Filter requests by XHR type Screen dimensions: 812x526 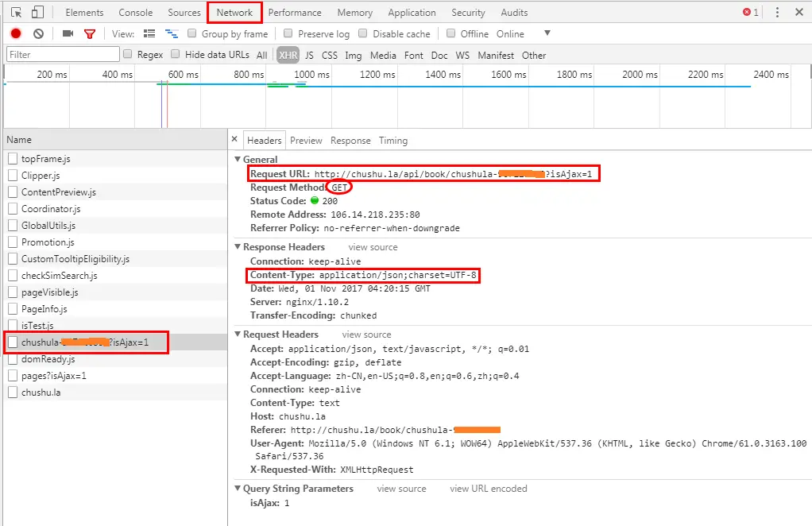coord(288,55)
